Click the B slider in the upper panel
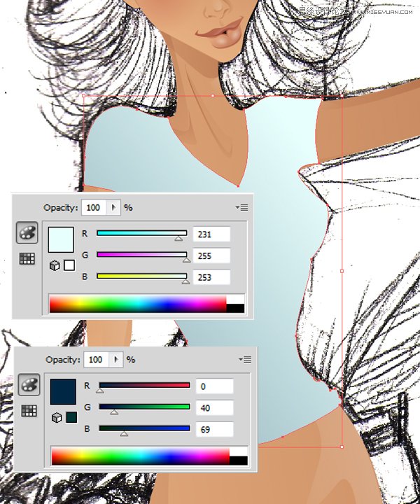Viewport: 420px width, 504px height. coord(141,276)
